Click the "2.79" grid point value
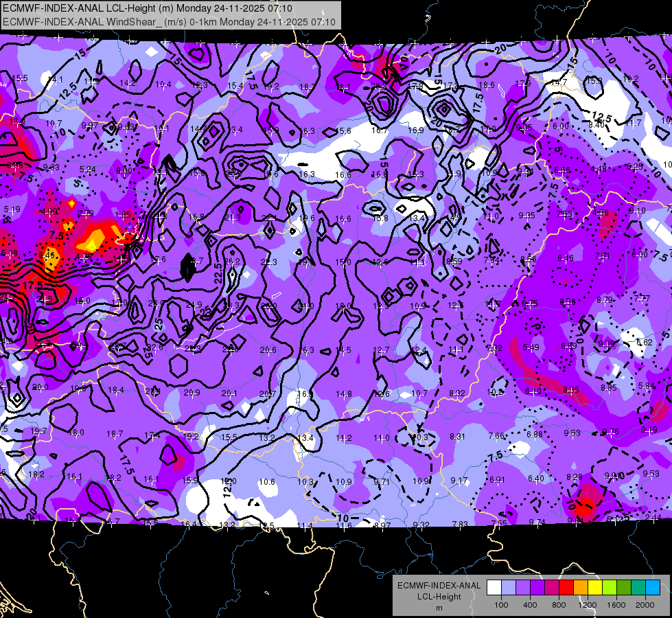This screenshot has height=618, width=672. coord(86,213)
